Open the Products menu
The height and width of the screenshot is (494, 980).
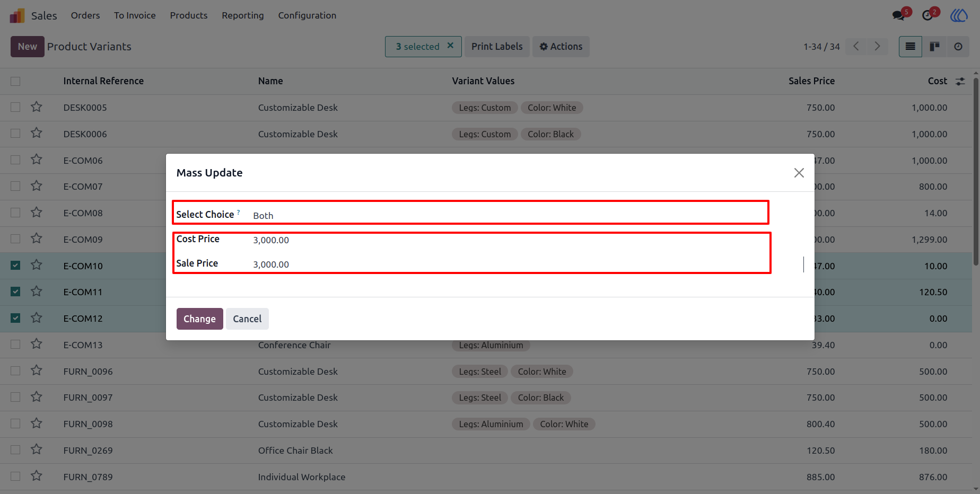[x=189, y=15]
